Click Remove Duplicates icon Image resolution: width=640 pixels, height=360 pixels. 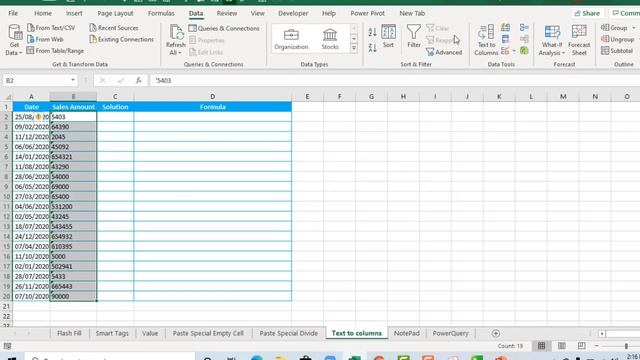[505, 39]
